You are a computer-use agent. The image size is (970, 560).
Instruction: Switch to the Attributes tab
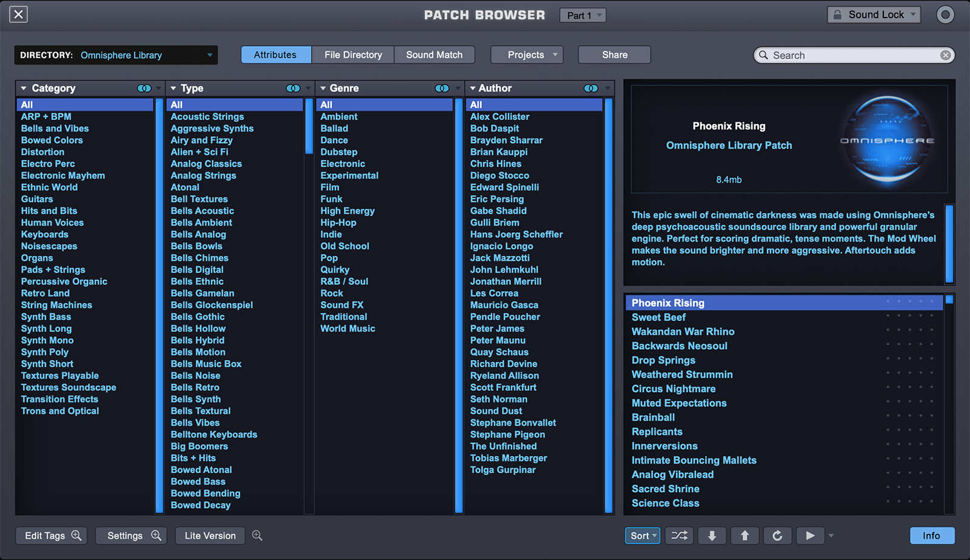(276, 55)
